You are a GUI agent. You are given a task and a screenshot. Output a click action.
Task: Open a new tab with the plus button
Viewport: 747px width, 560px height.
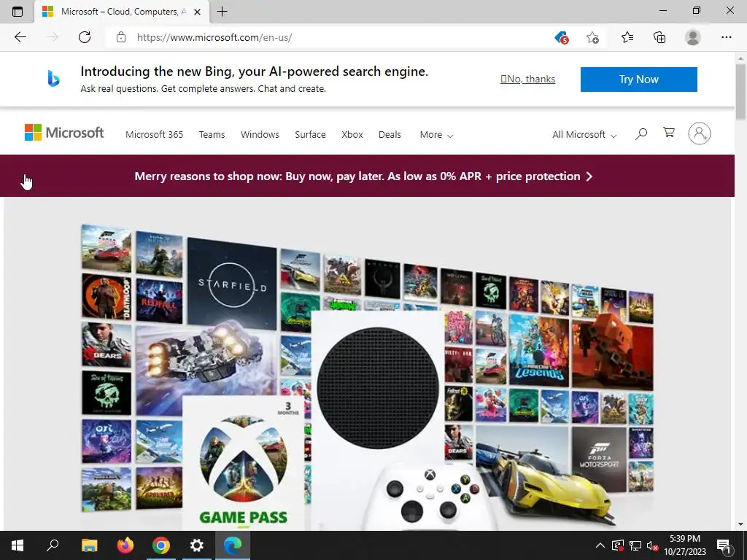point(222,12)
